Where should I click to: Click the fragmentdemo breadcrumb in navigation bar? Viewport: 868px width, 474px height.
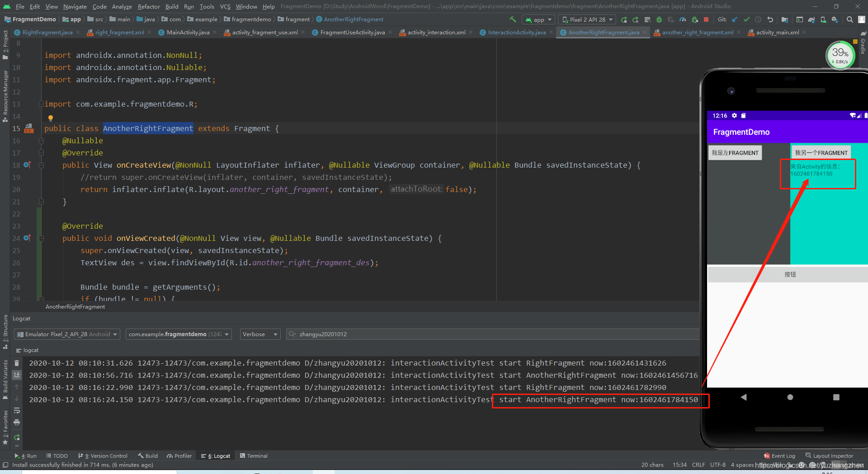pyautogui.click(x=247, y=19)
